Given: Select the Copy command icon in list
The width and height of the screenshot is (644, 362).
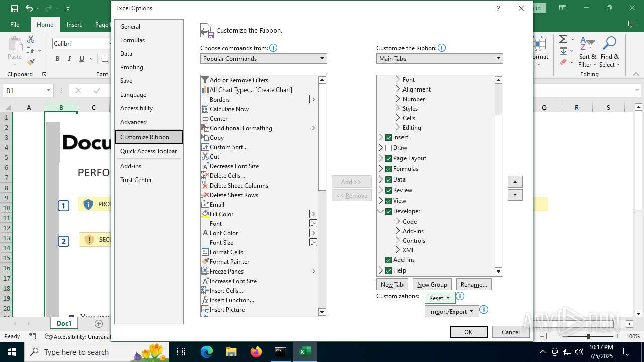Looking at the screenshot, I should (x=205, y=137).
